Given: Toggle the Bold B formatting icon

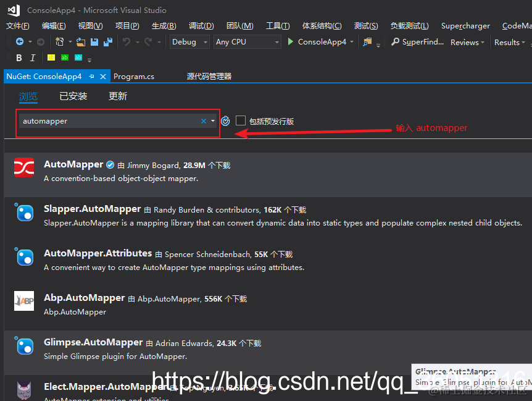Looking at the screenshot, I should (19, 58).
